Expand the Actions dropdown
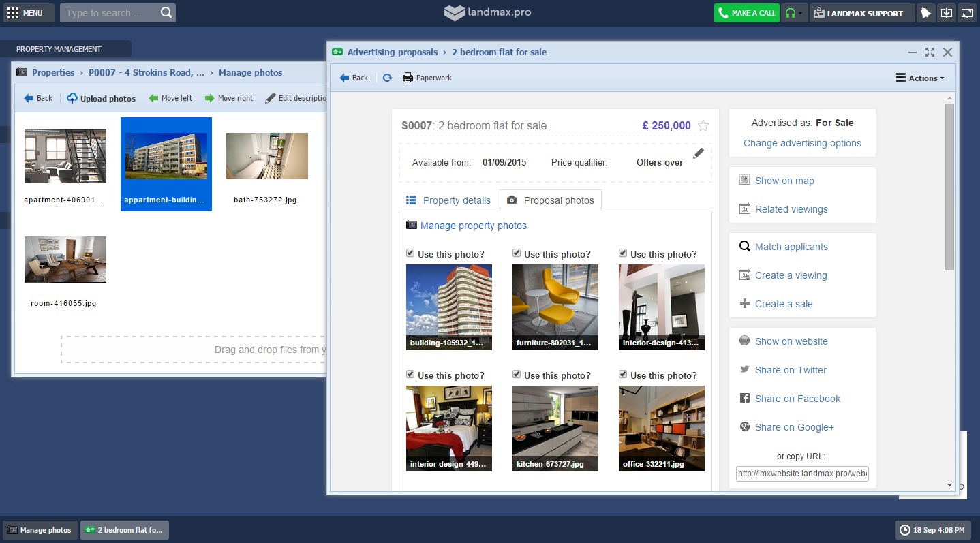This screenshot has height=543, width=980. [x=920, y=78]
